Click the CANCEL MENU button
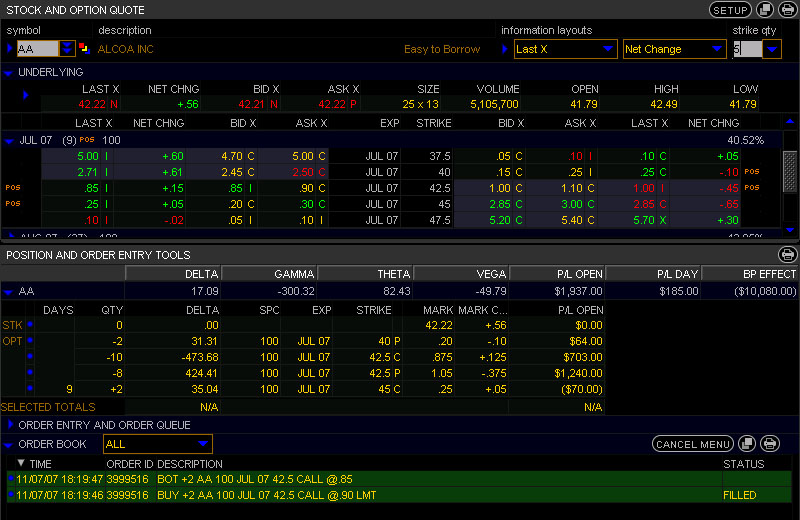Image resolution: width=800 pixels, height=520 pixels. 693,444
